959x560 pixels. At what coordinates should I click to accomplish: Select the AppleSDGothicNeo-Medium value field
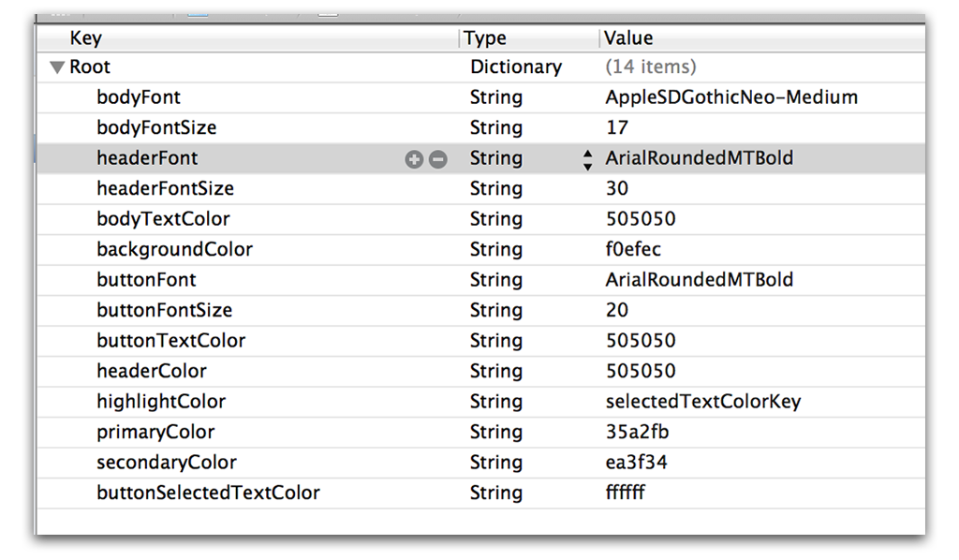(731, 97)
